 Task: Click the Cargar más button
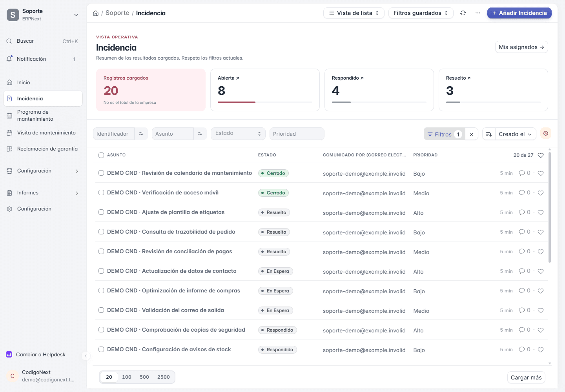(x=526, y=377)
